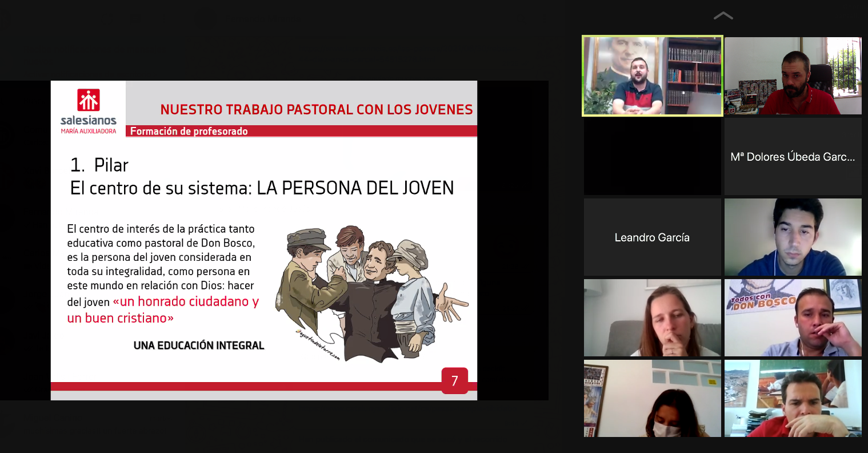This screenshot has height=453, width=868.
Task: Select the top-right video of man in red shirt
Action: (x=793, y=76)
